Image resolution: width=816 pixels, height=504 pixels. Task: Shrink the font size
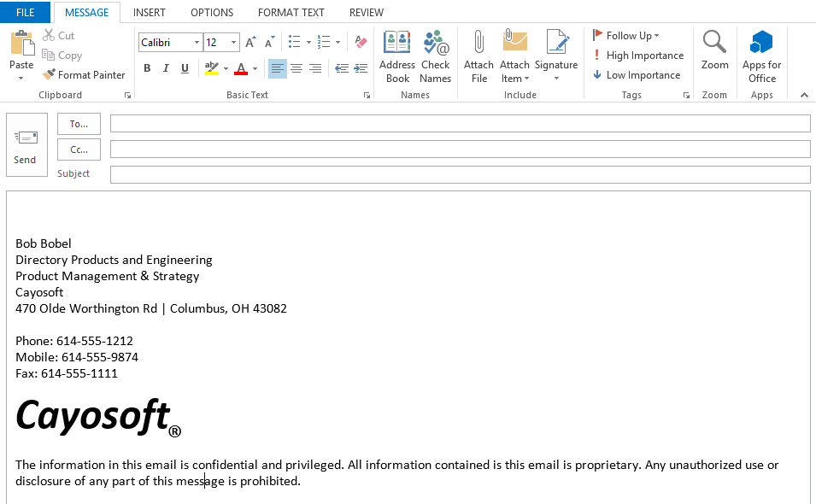(269, 42)
